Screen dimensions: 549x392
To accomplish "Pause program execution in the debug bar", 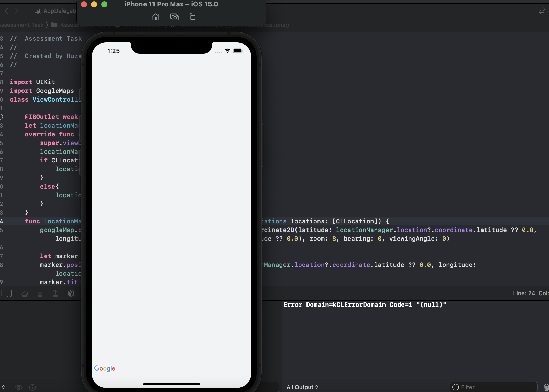I will click(9, 293).
